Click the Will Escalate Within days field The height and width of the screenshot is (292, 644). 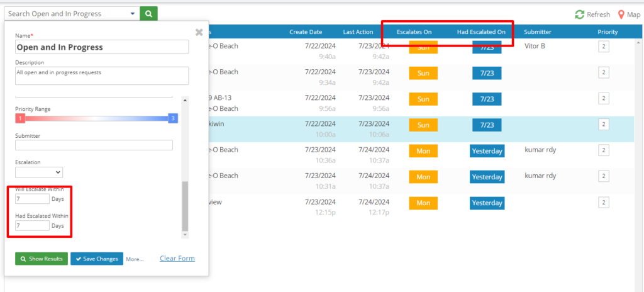(32, 199)
